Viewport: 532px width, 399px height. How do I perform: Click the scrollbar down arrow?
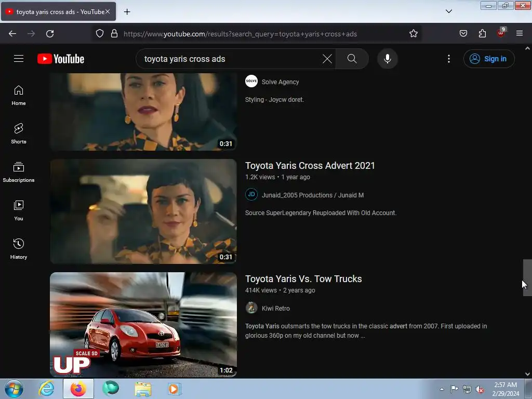(x=527, y=374)
